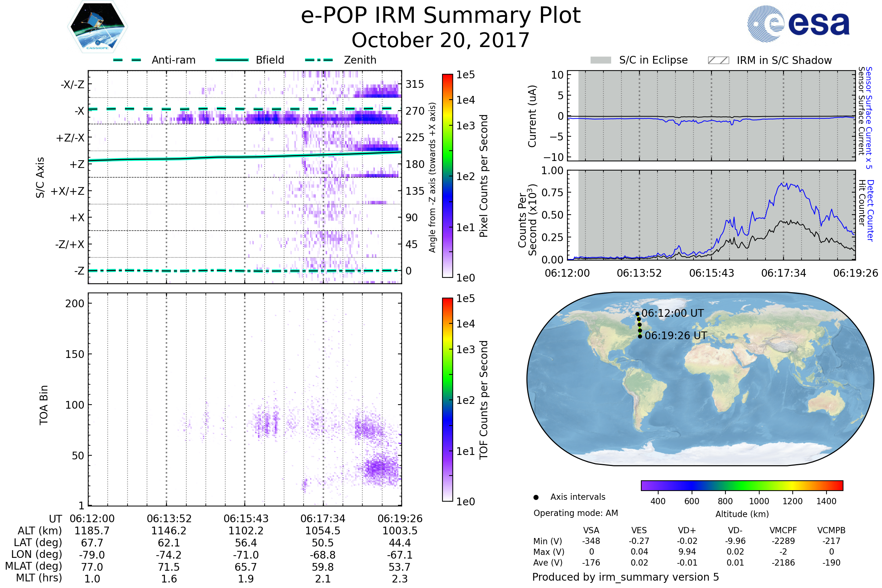Click the e-POP IRM Summary Plot title

[x=441, y=16]
